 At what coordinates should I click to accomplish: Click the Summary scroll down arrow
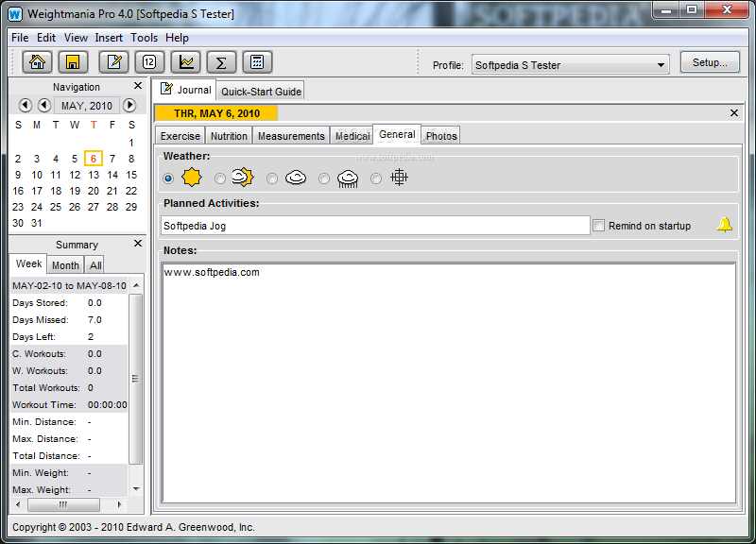136,489
